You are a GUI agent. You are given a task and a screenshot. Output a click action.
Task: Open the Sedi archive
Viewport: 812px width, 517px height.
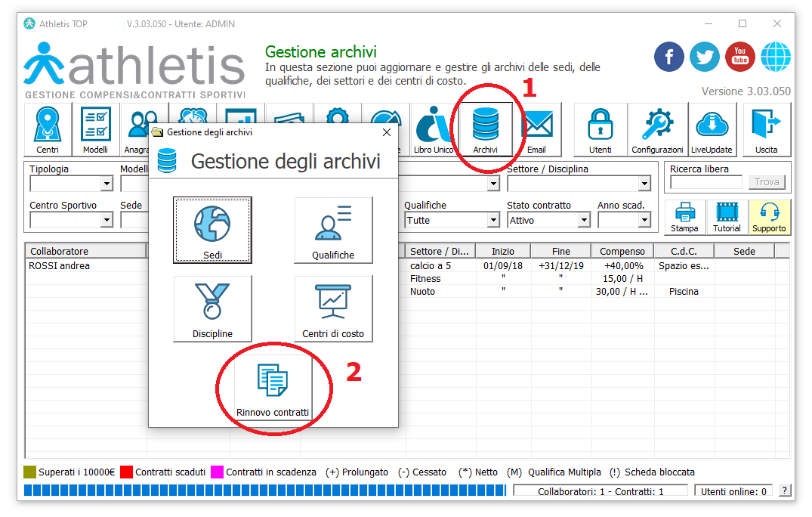(212, 230)
